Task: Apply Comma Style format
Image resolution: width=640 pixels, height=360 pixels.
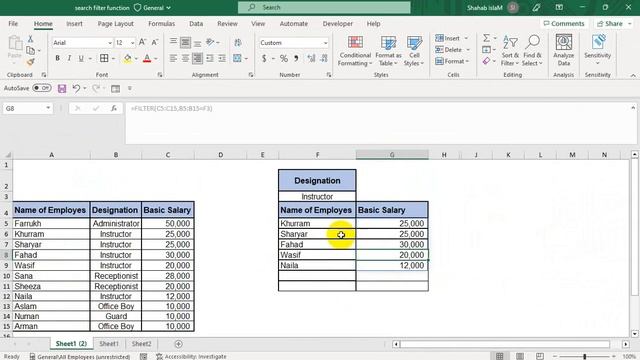Action: [296, 59]
